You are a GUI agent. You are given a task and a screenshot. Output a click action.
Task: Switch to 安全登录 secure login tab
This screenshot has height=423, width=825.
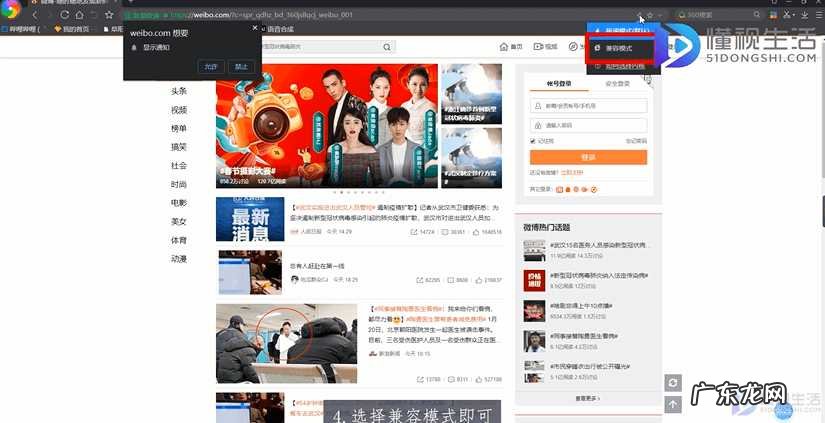tap(617, 83)
